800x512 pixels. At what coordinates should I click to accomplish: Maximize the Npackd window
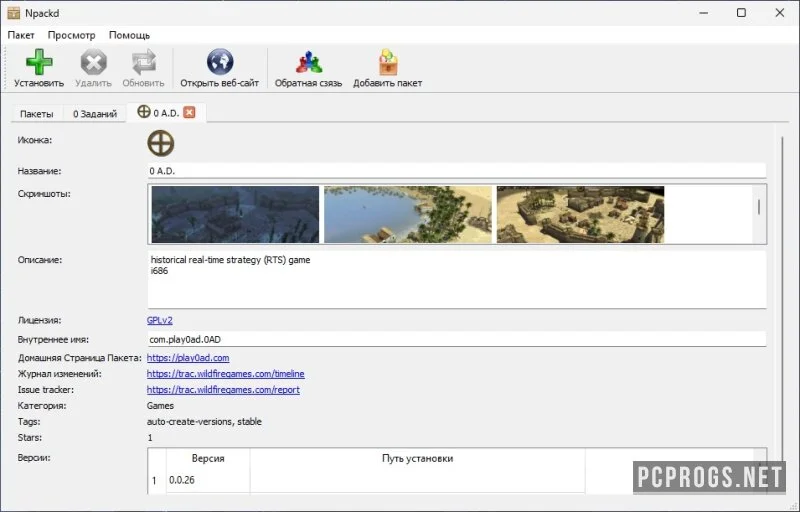point(741,13)
